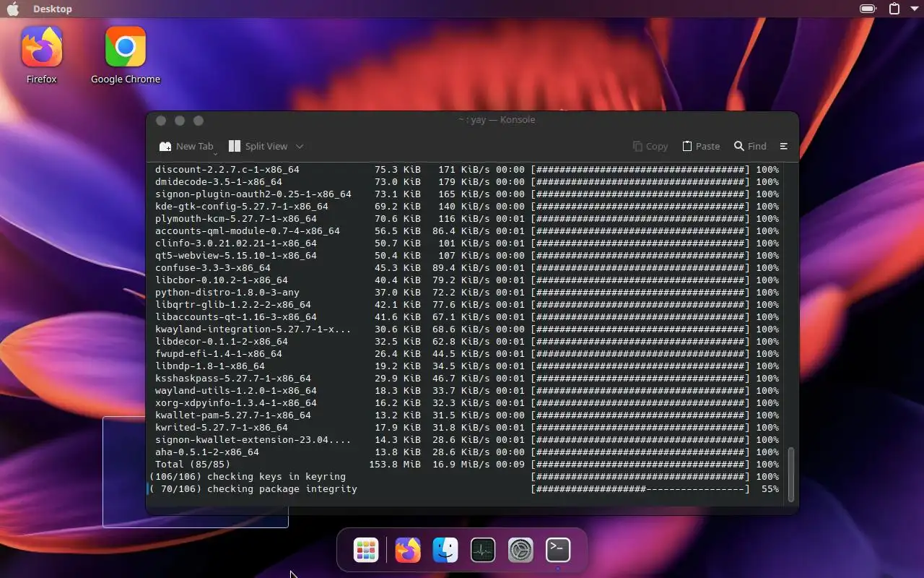Click 'kwayland-integration-5.27.7-1-x...' text
This screenshot has height=578, width=924.
253,329
